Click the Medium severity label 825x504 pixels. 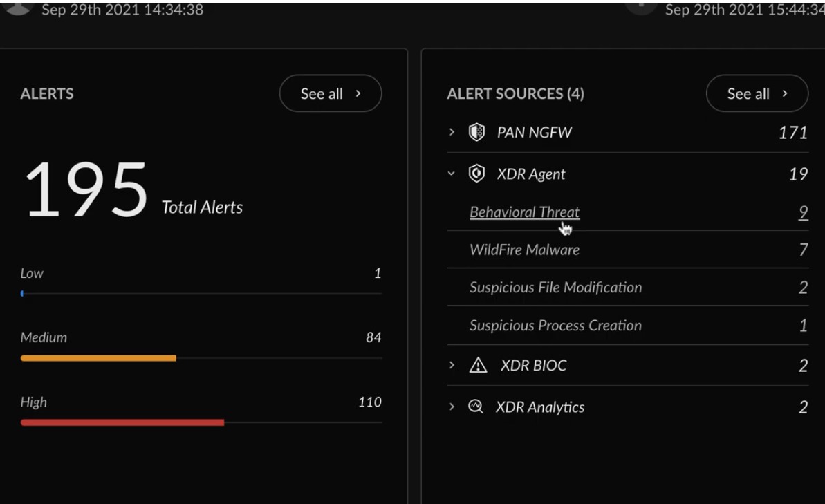point(44,337)
